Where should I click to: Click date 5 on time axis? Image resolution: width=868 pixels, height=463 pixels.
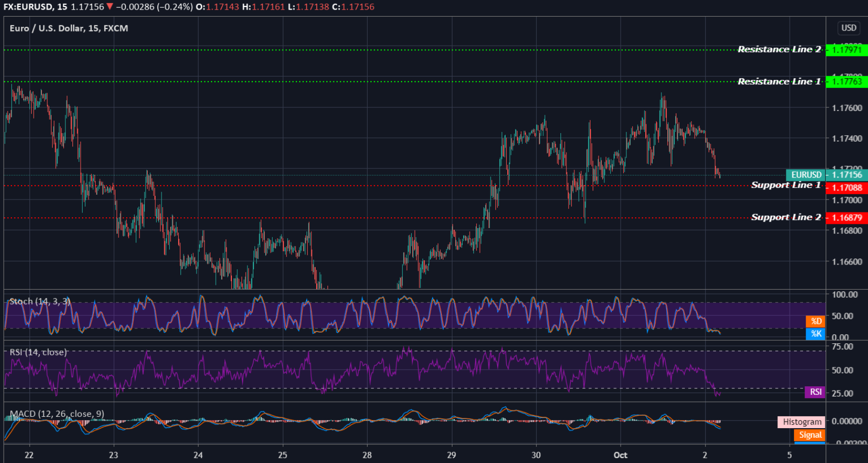[790, 455]
